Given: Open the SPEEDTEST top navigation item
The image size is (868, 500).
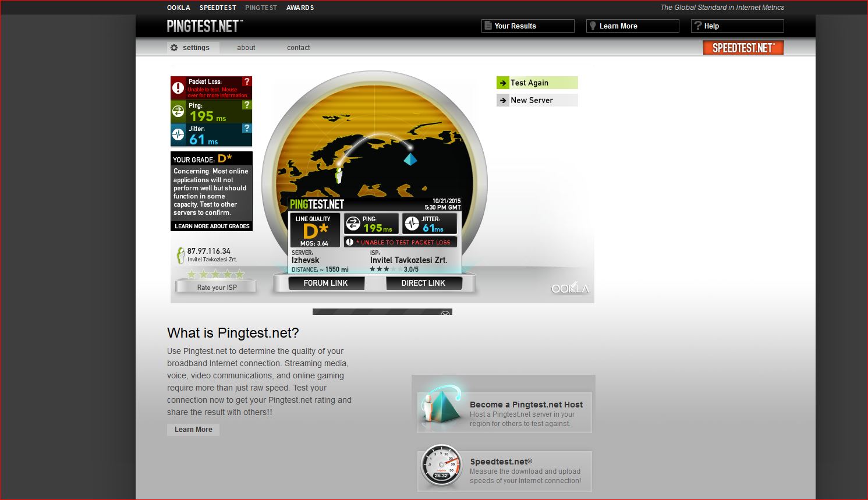Looking at the screenshot, I should 218,8.
